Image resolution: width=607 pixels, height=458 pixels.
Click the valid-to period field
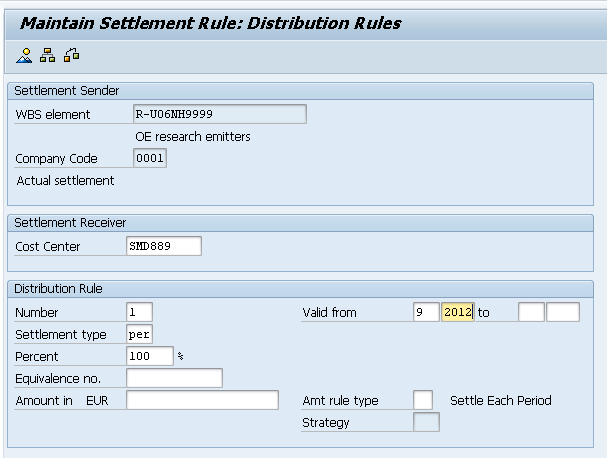[531, 312]
